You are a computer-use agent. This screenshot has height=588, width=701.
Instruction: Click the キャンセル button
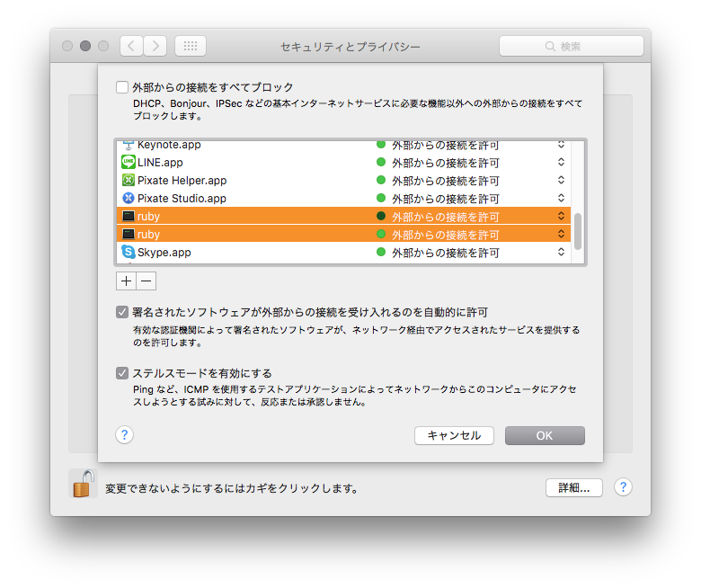point(454,435)
